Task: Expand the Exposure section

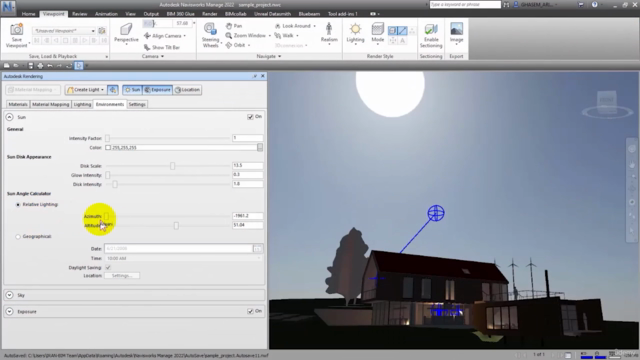Action: [9, 311]
